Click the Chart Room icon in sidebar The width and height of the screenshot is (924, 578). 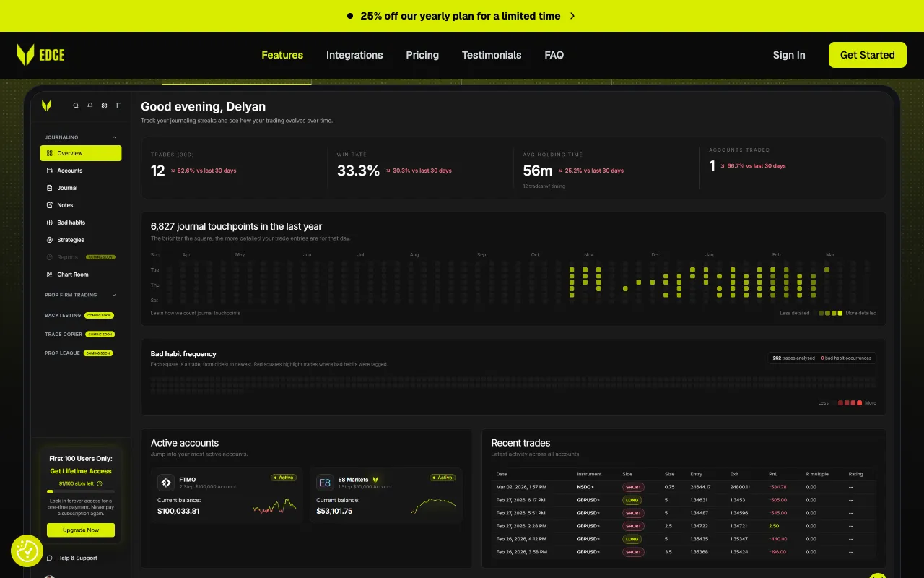50,275
